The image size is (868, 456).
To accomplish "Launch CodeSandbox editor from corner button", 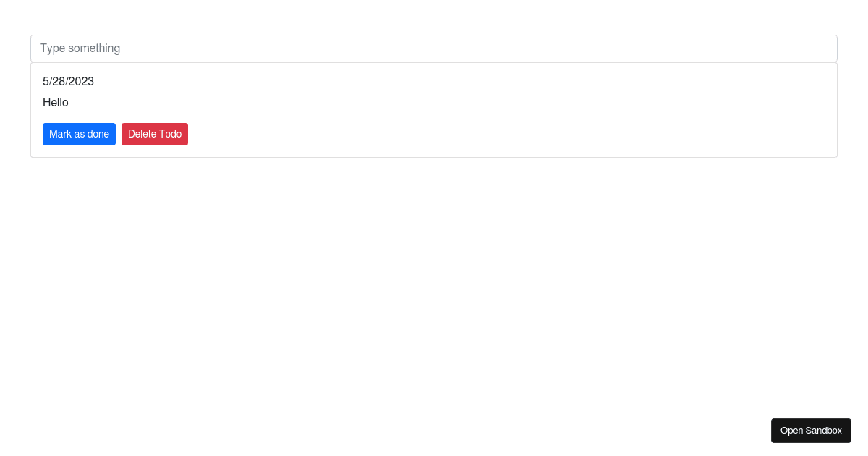I will pos(811,431).
